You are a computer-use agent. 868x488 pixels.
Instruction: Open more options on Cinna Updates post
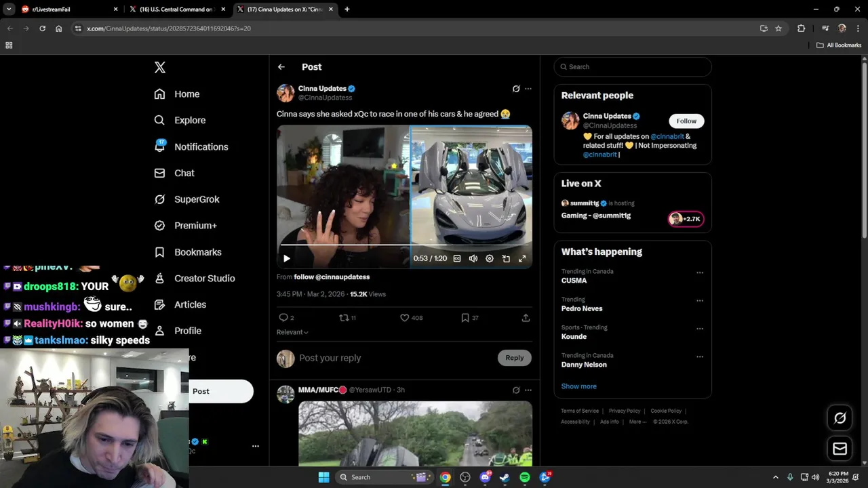click(528, 89)
